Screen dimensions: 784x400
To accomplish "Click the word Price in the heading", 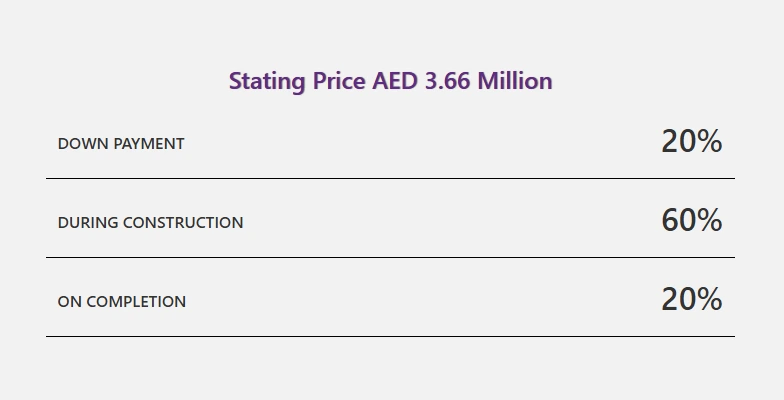I will (339, 81).
